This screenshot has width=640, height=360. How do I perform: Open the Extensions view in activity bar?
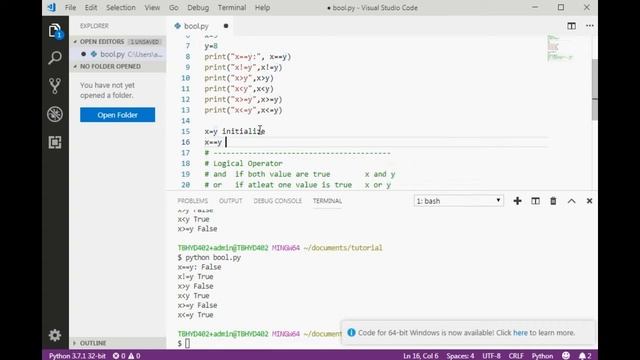[x=55, y=142]
